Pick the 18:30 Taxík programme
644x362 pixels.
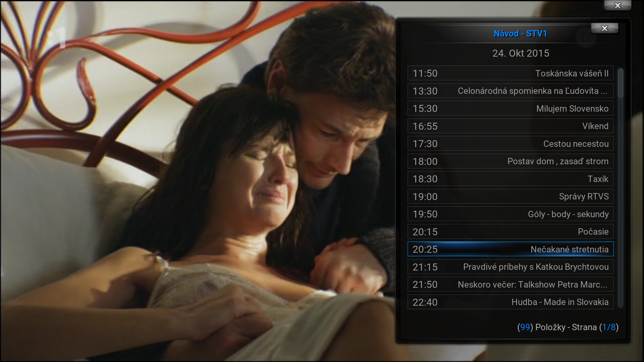click(x=510, y=179)
